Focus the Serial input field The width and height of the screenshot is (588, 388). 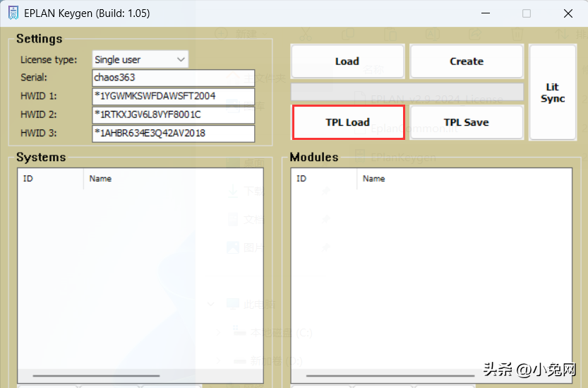click(173, 78)
